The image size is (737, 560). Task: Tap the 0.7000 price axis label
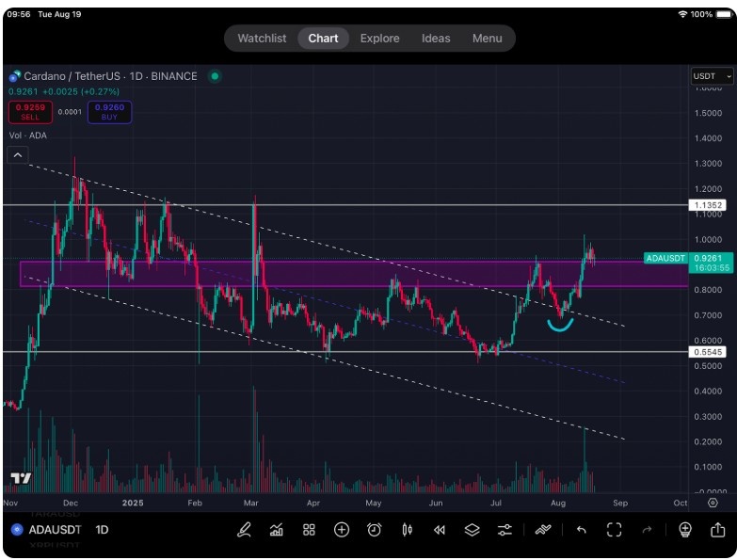coord(708,315)
